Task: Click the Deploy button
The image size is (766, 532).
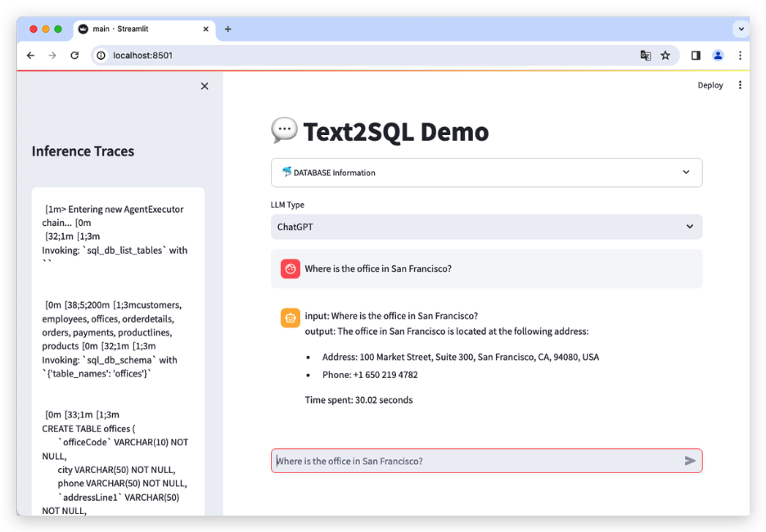Action: [x=710, y=85]
